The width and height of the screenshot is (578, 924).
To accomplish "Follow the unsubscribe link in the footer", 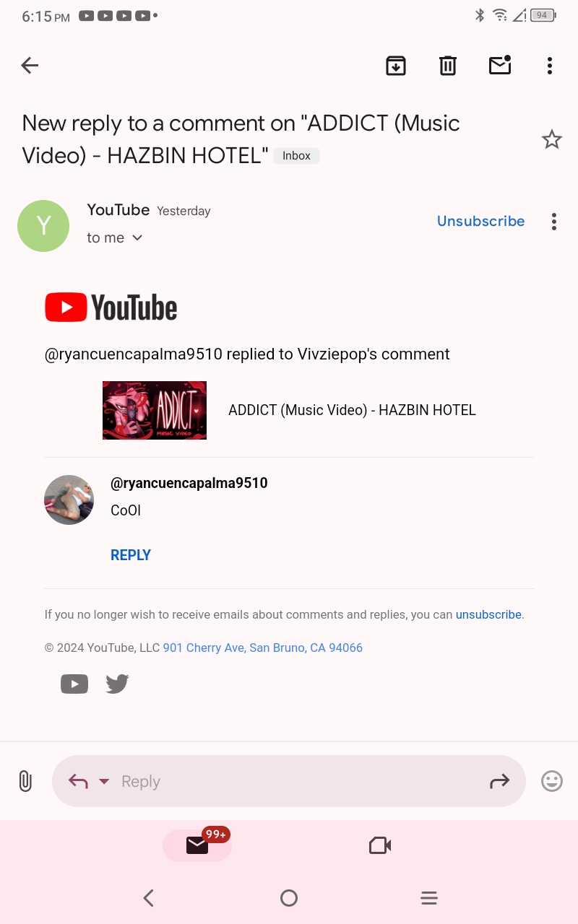I will pyautogui.click(x=488, y=614).
